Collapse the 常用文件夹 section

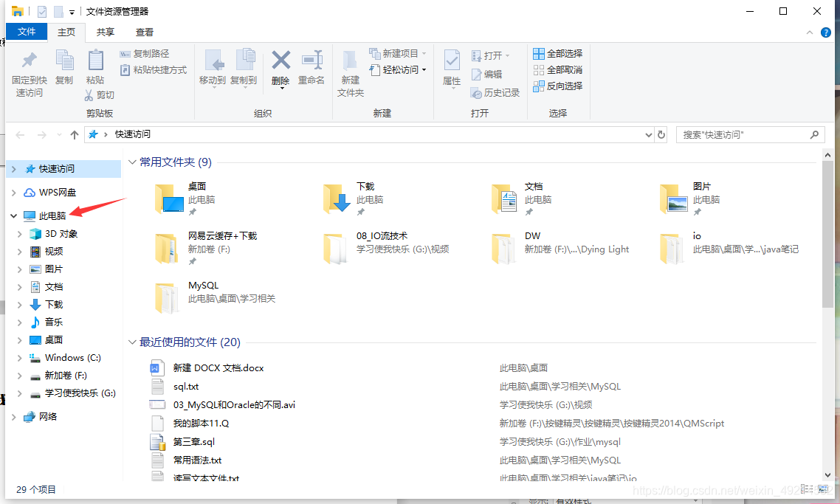(132, 162)
